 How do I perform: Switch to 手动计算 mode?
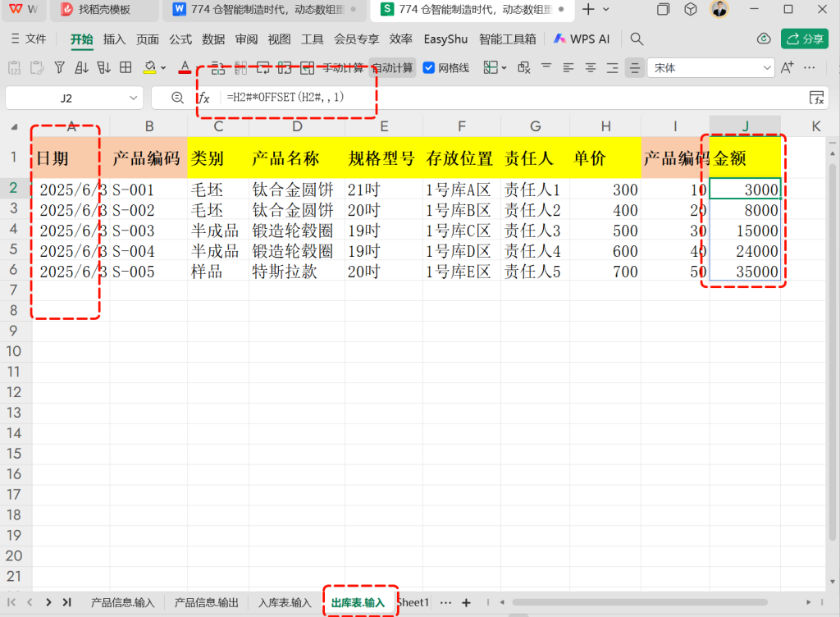[343, 68]
